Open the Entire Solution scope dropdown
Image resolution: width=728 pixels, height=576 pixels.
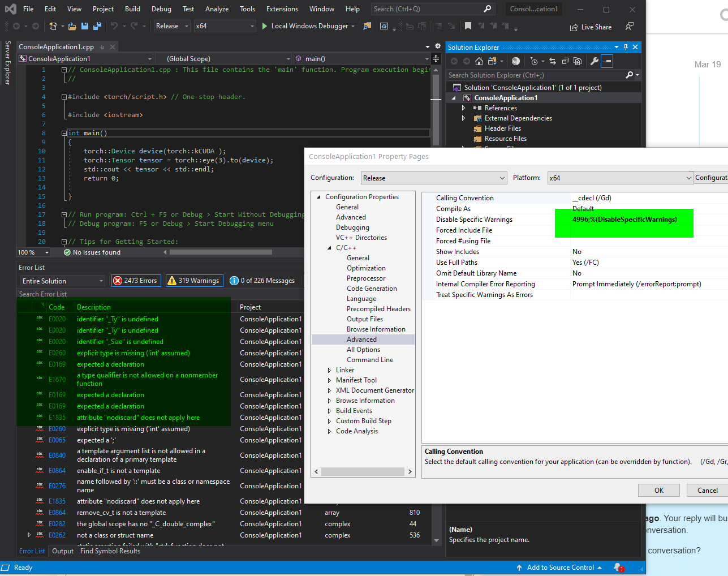click(x=62, y=281)
